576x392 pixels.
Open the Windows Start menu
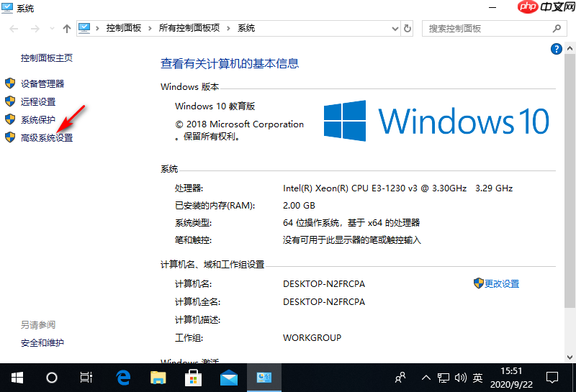coord(17,378)
